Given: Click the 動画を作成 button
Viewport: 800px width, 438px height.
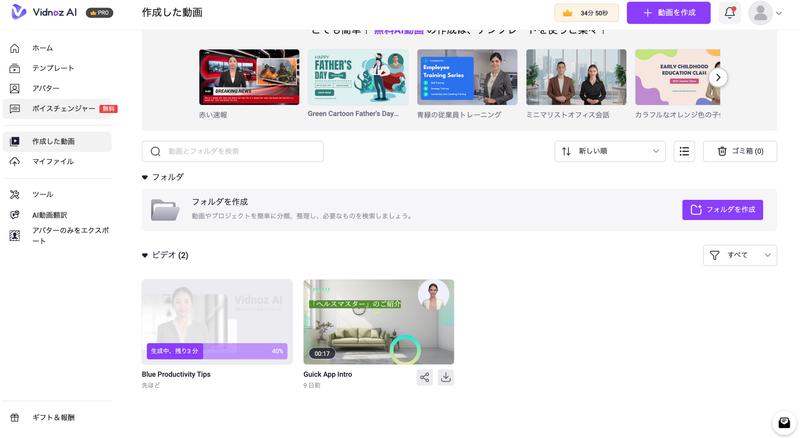Looking at the screenshot, I should 668,13.
